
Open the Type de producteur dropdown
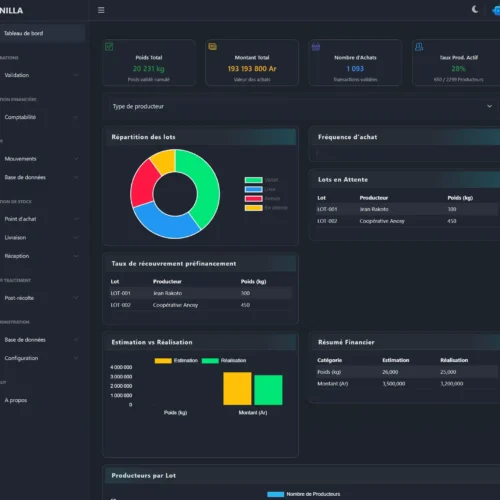coord(302,106)
